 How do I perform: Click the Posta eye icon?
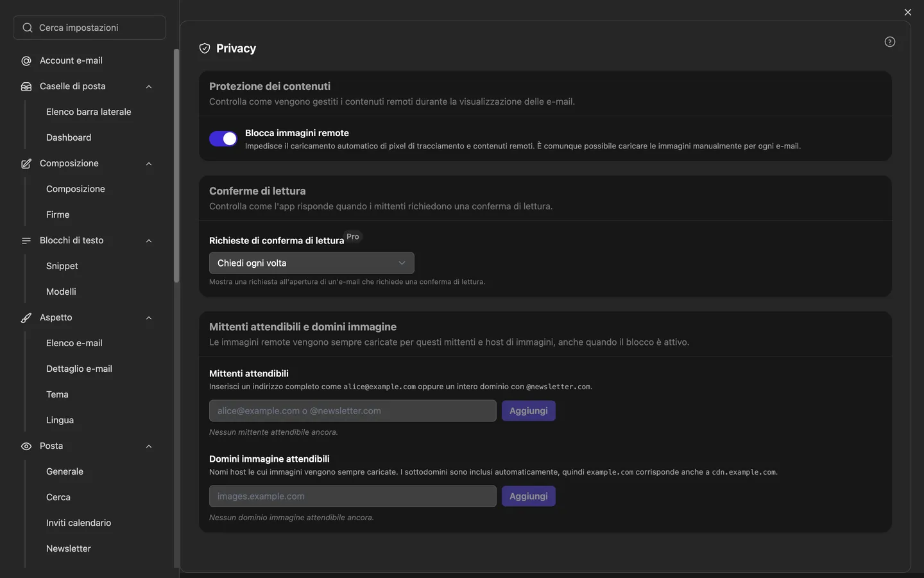pyautogui.click(x=26, y=446)
